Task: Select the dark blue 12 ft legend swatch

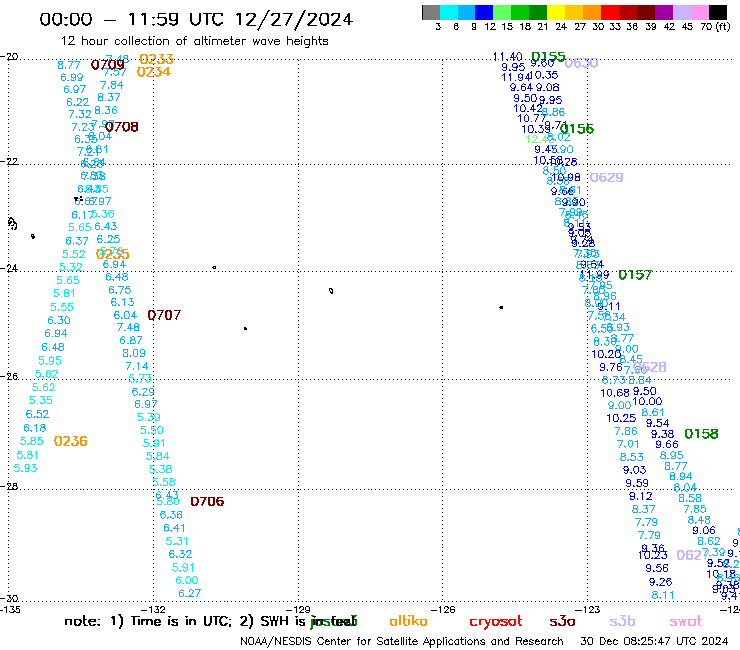Action: coord(484,12)
